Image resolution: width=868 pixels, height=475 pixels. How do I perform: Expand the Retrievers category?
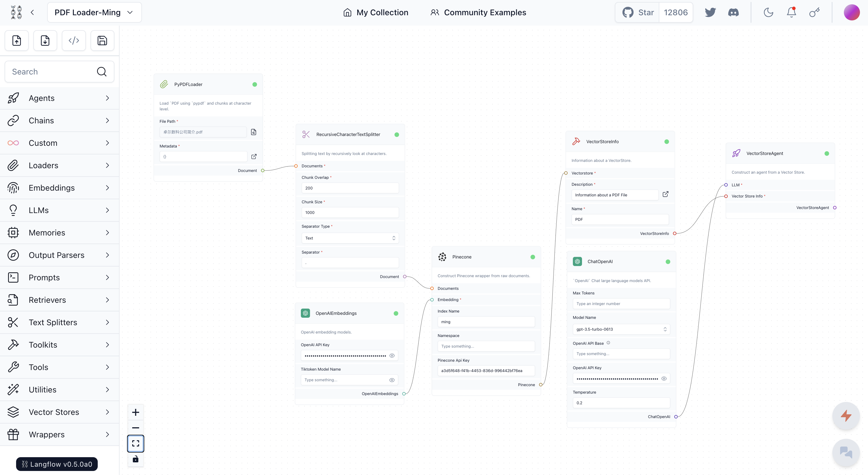(59, 300)
